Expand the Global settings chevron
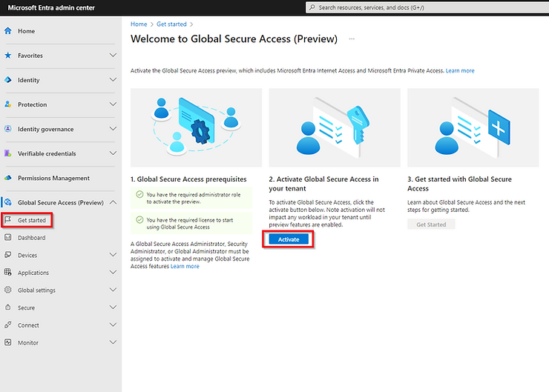 113,290
